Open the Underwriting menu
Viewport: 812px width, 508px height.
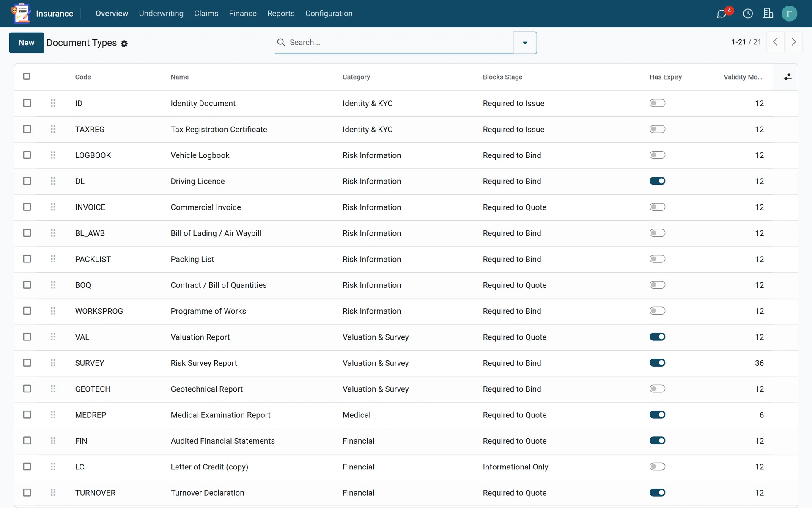click(161, 14)
